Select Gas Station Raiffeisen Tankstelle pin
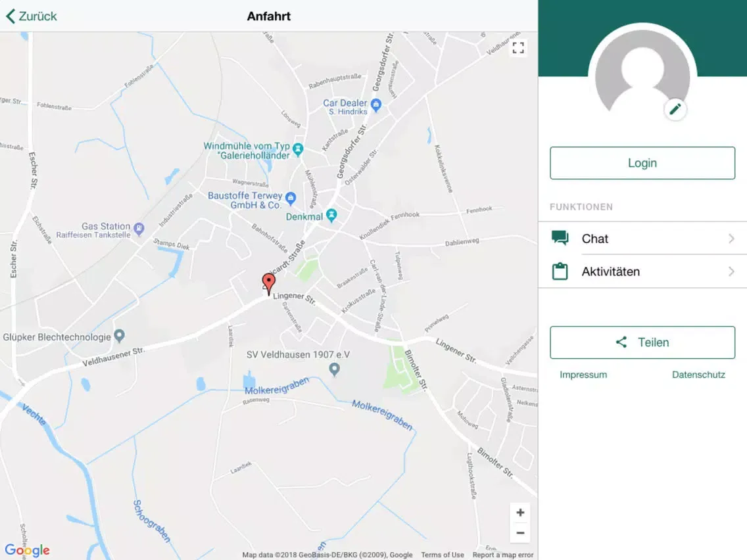The height and width of the screenshot is (560, 747). point(139,229)
